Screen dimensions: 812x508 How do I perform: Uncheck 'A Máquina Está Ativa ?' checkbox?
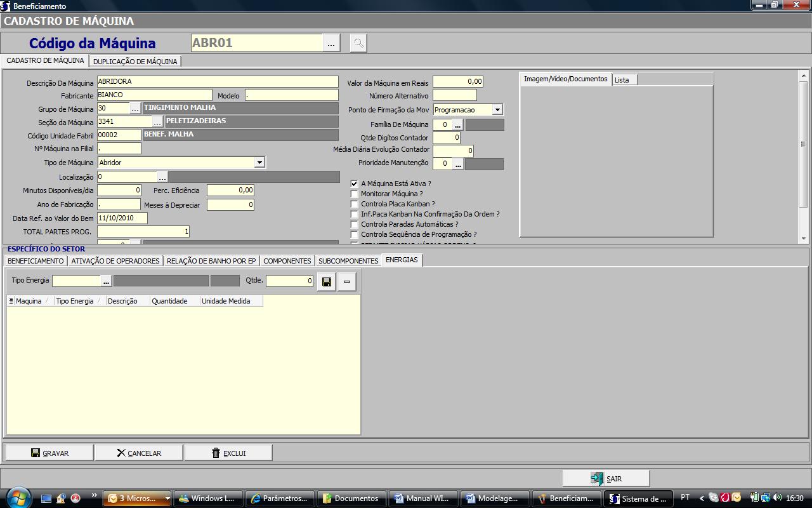click(355, 184)
